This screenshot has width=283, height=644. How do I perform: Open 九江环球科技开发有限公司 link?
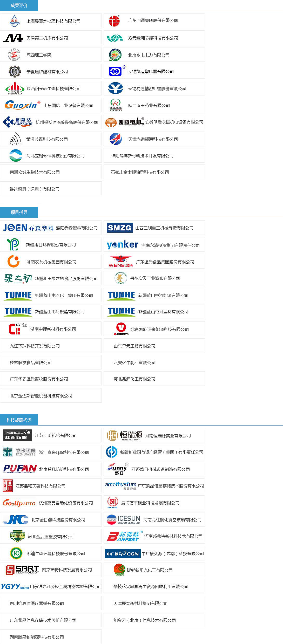pyautogui.click(x=35, y=346)
